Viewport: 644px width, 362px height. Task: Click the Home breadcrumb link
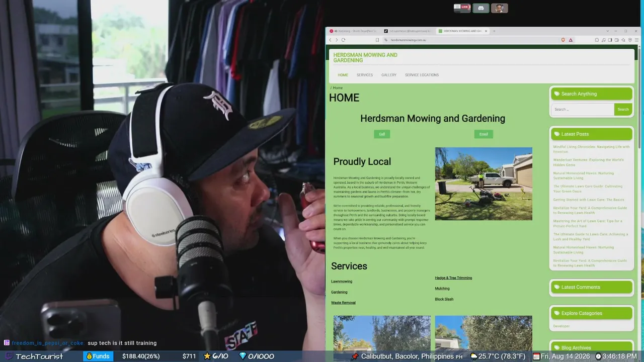point(338,88)
